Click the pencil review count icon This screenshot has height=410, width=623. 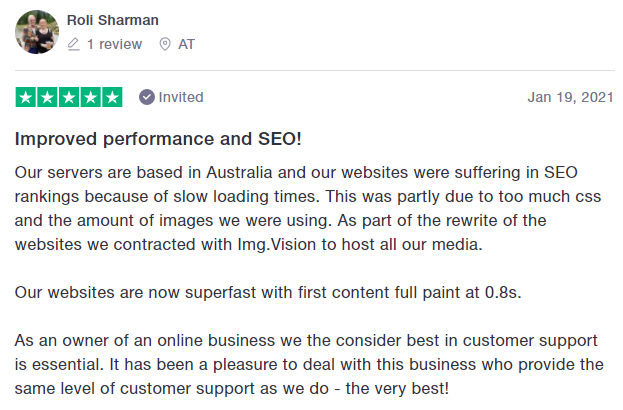(x=74, y=44)
